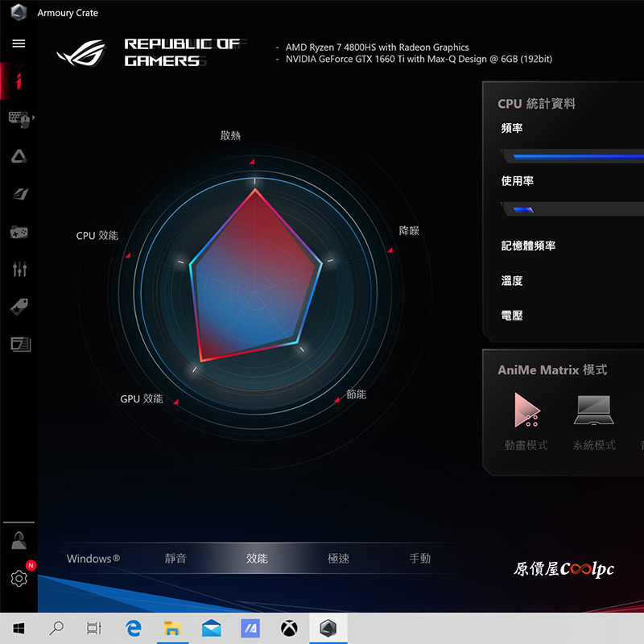
Task: Open Task View on the taskbar
Action: (94, 628)
